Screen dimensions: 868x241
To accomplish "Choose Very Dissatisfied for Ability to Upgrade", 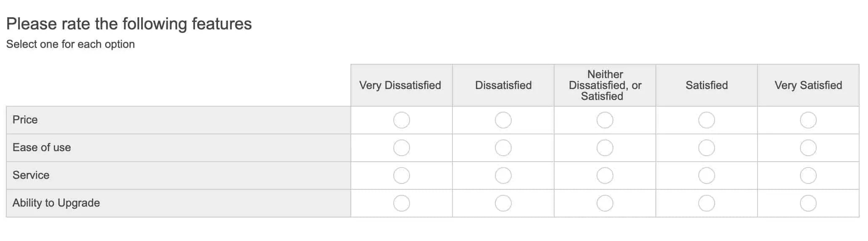I will pyautogui.click(x=401, y=203).
